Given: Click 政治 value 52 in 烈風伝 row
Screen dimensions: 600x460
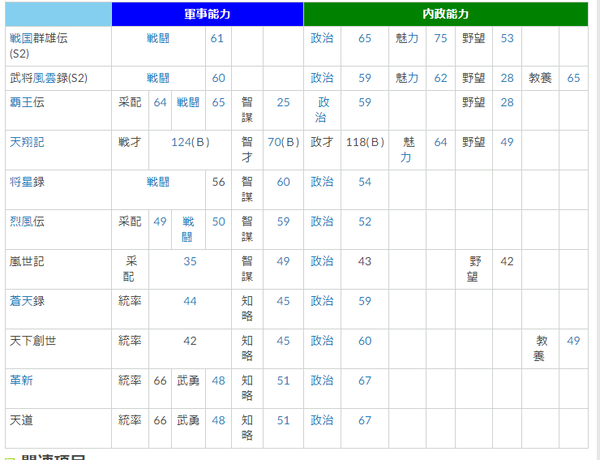Looking at the screenshot, I should tap(365, 221).
